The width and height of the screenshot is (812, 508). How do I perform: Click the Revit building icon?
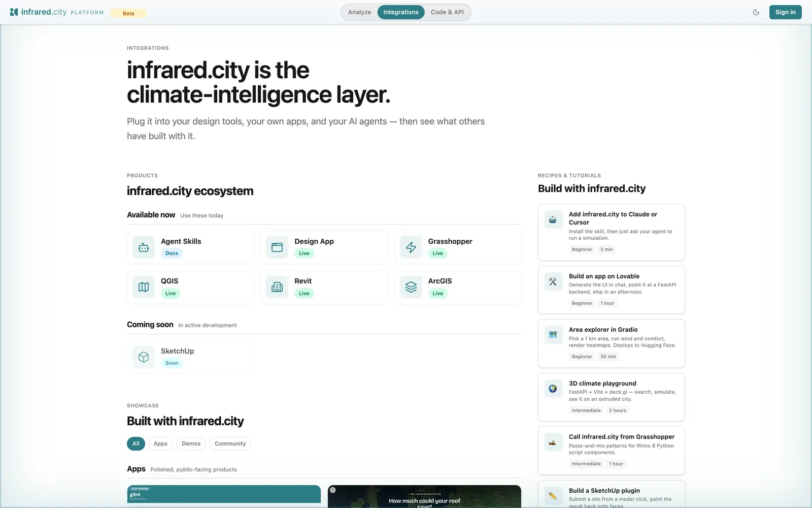(277, 287)
